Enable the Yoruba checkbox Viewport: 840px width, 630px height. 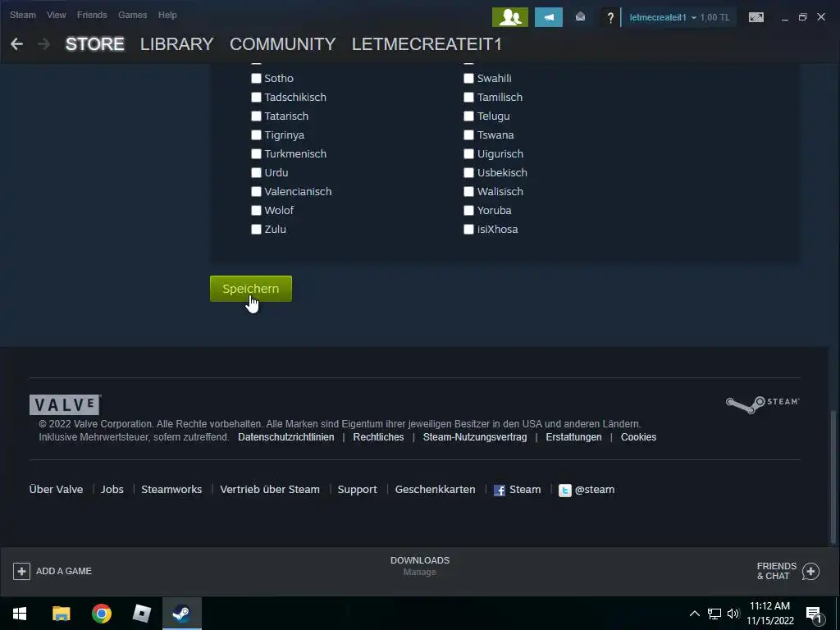tap(468, 211)
